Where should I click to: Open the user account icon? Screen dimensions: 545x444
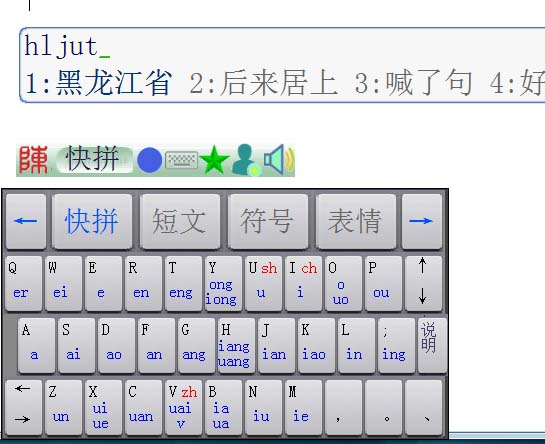(246, 160)
